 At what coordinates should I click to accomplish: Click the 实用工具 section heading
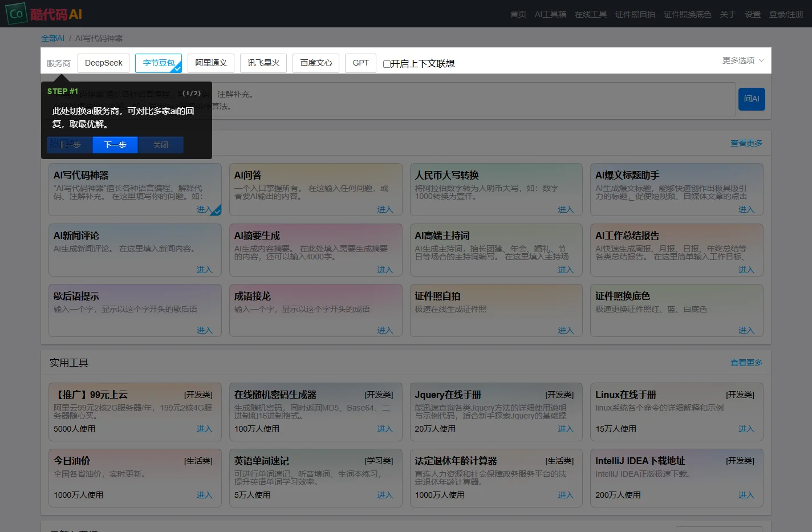[69, 363]
